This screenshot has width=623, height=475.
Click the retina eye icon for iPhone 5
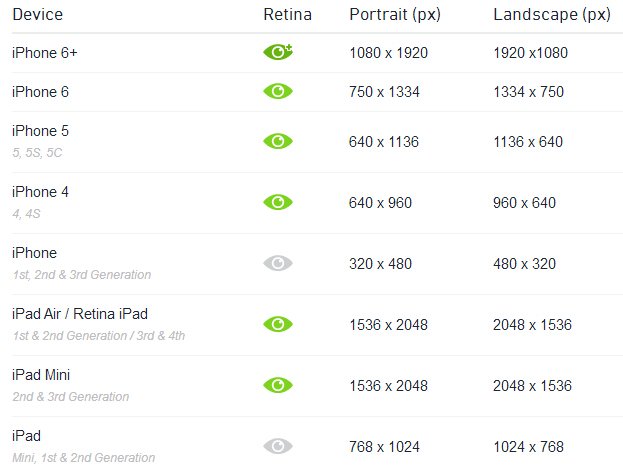pyautogui.click(x=278, y=141)
